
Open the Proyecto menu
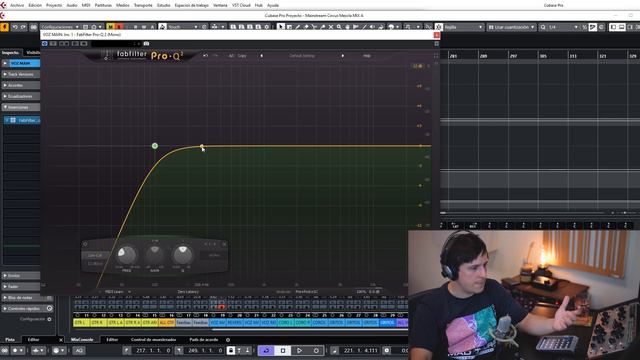54,5
